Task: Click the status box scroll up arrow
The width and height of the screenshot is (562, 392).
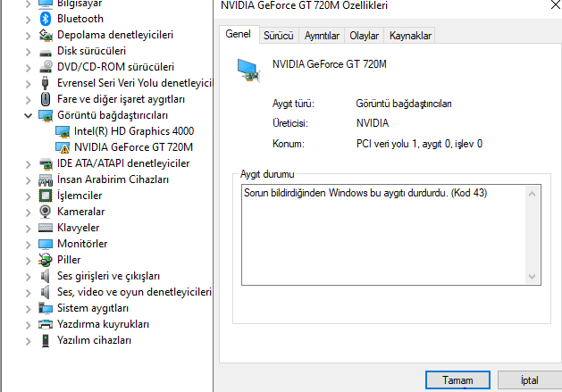Action: click(x=533, y=194)
